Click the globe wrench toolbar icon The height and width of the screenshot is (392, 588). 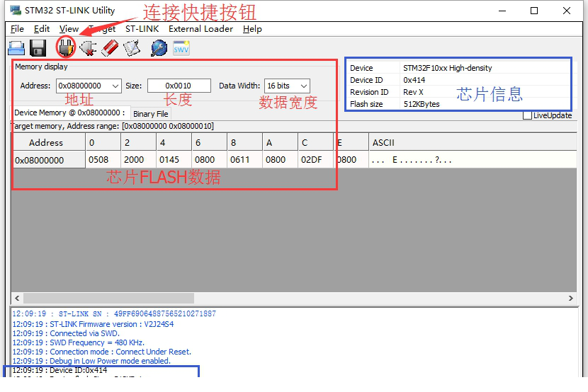coord(159,48)
